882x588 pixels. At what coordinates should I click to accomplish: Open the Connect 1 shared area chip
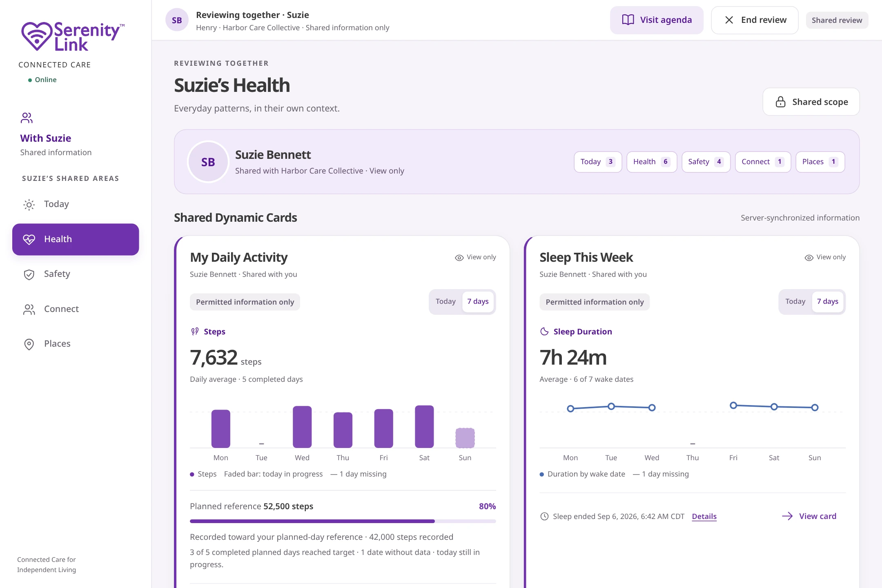tap(763, 162)
